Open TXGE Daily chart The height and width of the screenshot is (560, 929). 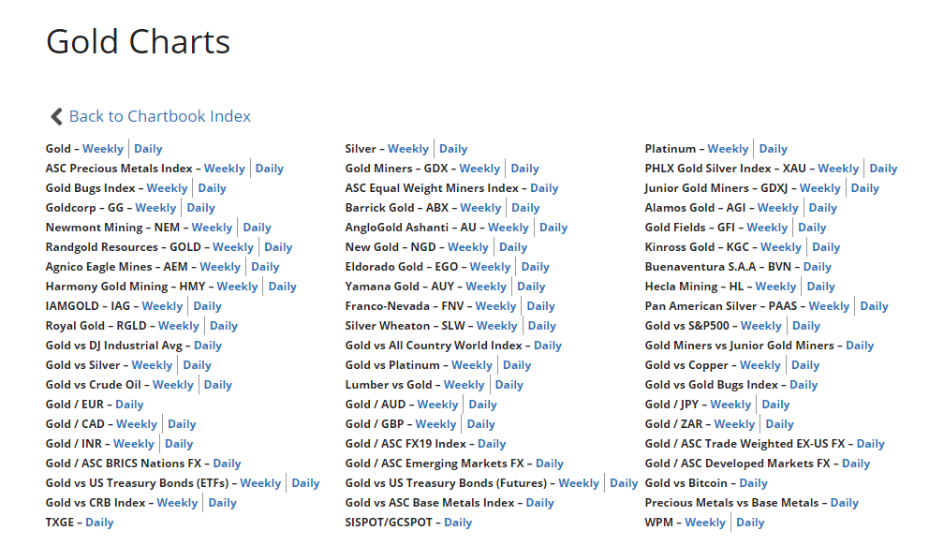[99, 521]
